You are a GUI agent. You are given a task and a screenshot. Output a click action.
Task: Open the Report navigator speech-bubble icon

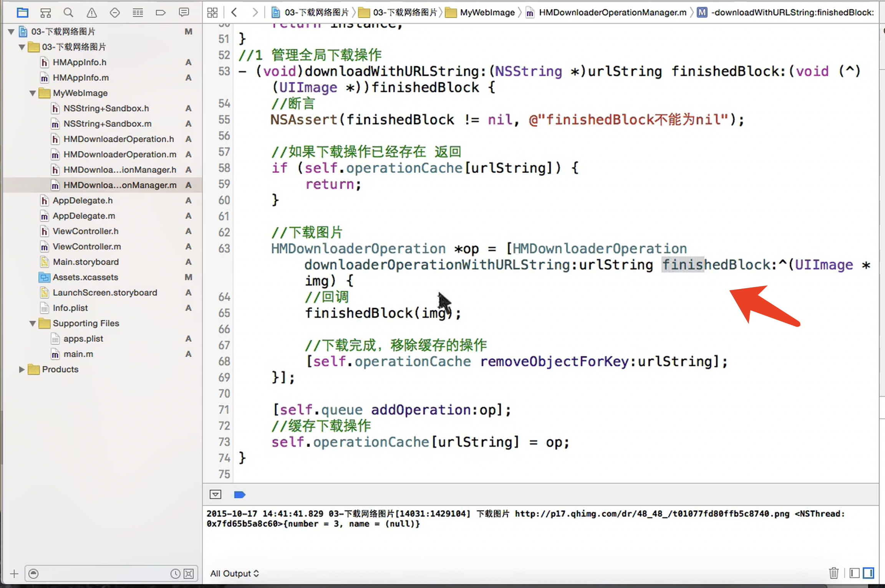coord(184,13)
